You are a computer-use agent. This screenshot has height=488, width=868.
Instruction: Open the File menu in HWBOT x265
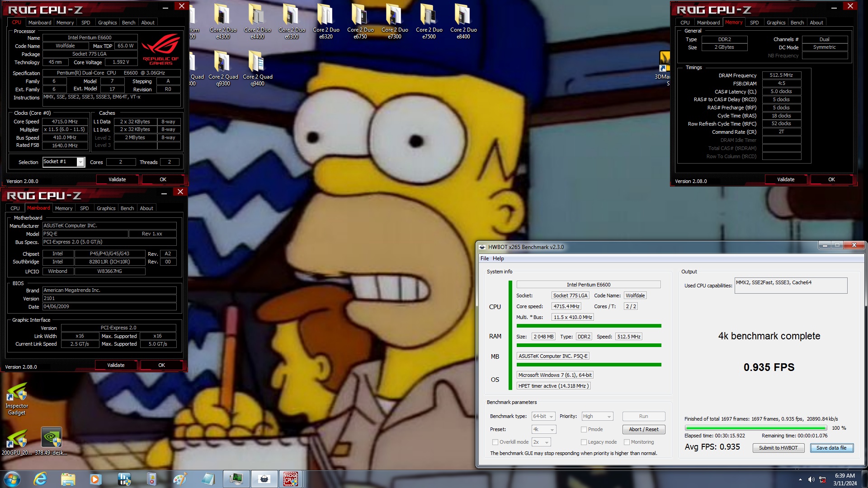485,258
